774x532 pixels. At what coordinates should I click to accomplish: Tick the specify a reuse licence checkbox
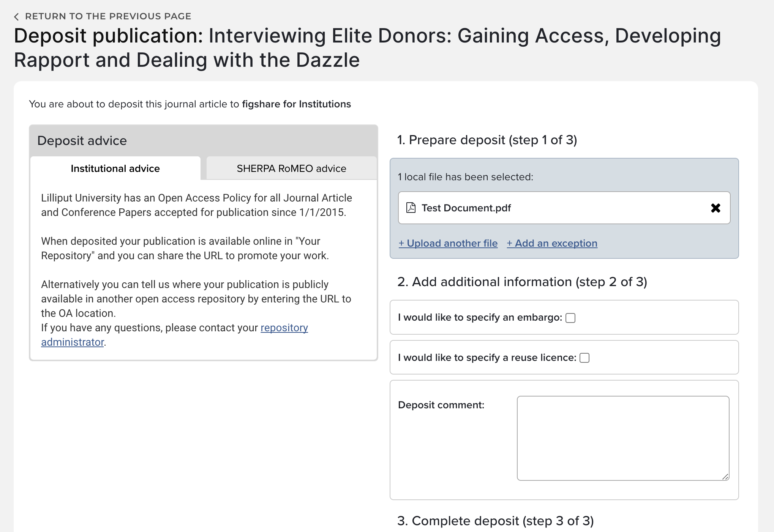584,358
